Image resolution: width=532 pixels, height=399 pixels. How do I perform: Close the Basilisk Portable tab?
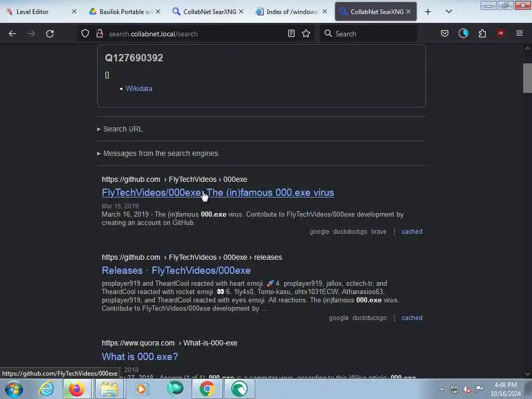coord(158,12)
